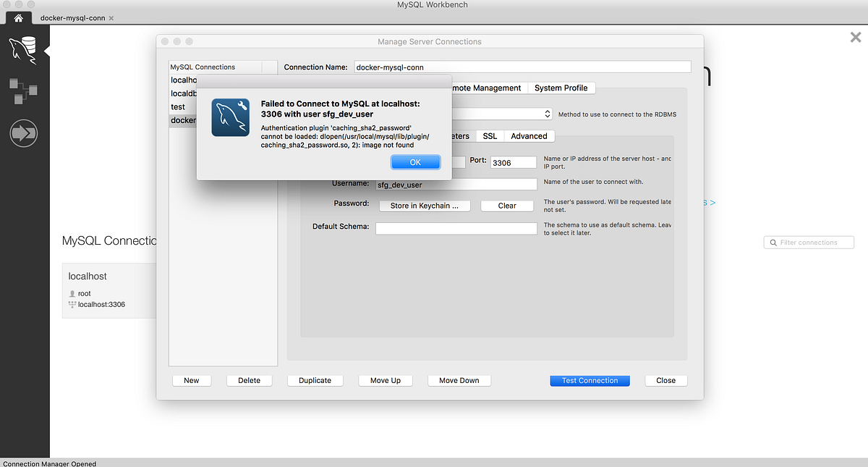Open the Server Administration arrow icon

click(24, 133)
